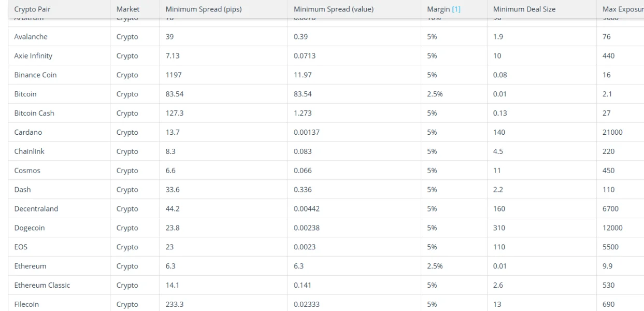
Task: Click the Ethereum Classic cell
Action: [x=42, y=286]
